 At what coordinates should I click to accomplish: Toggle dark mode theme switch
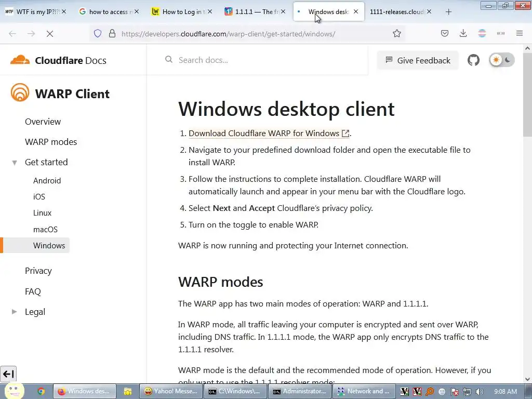pyautogui.click(x=502, y=60)
